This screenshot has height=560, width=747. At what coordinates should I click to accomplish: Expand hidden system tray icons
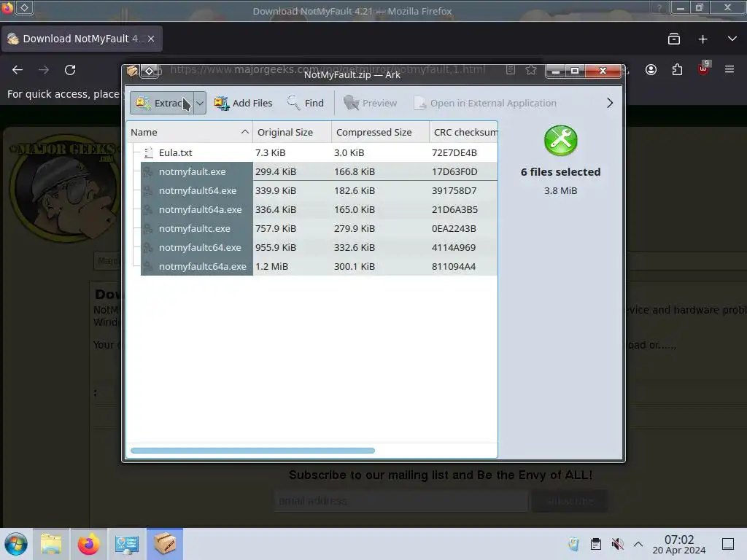638,544
